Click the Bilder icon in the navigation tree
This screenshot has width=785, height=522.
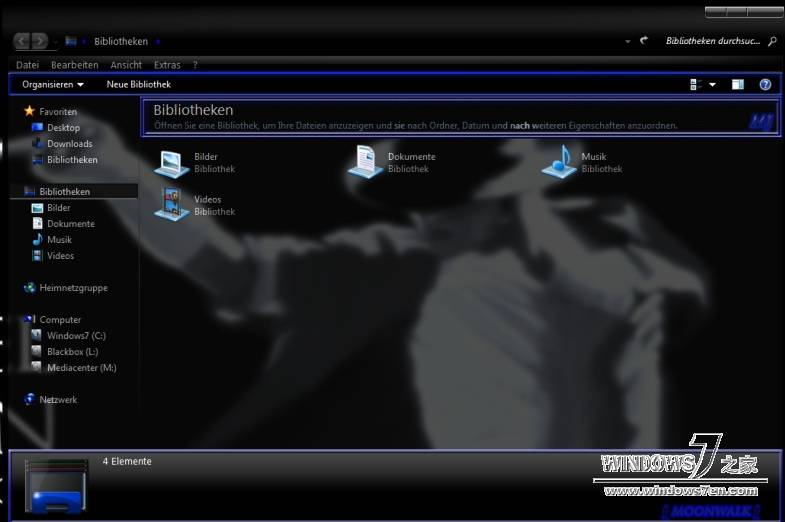tap(38, 208)
